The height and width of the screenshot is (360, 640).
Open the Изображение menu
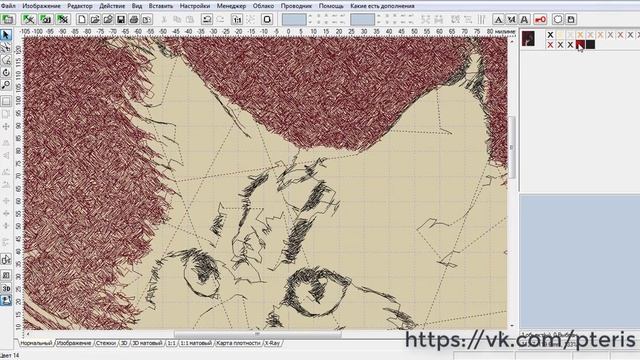coord(41,6)
